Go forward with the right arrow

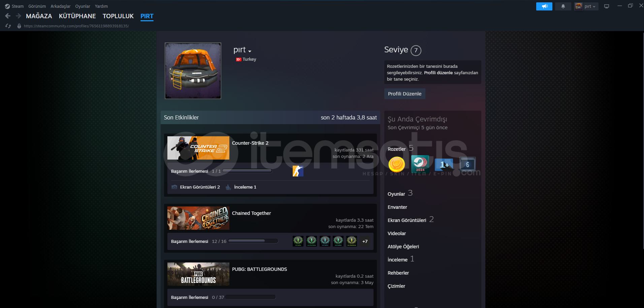19,16
